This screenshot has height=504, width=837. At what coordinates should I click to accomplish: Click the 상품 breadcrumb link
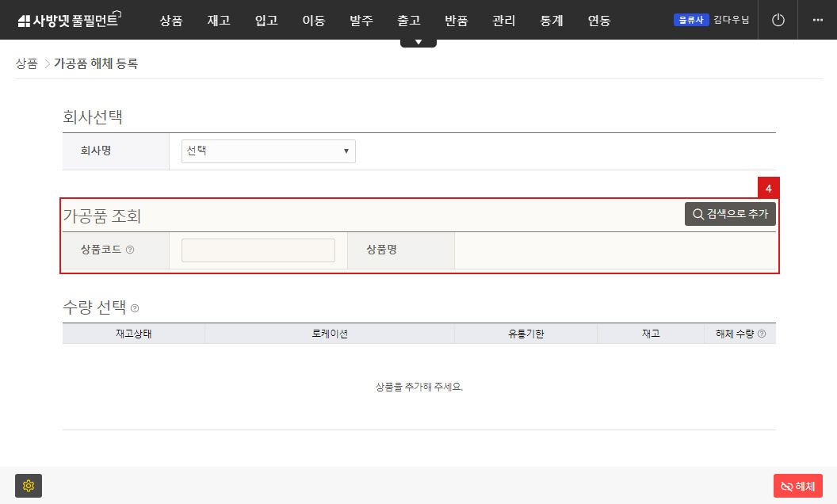25,63
